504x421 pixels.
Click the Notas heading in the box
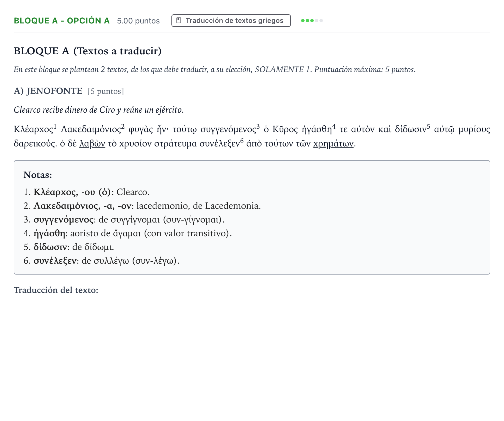pyautogui.click(x=38, y=175)
